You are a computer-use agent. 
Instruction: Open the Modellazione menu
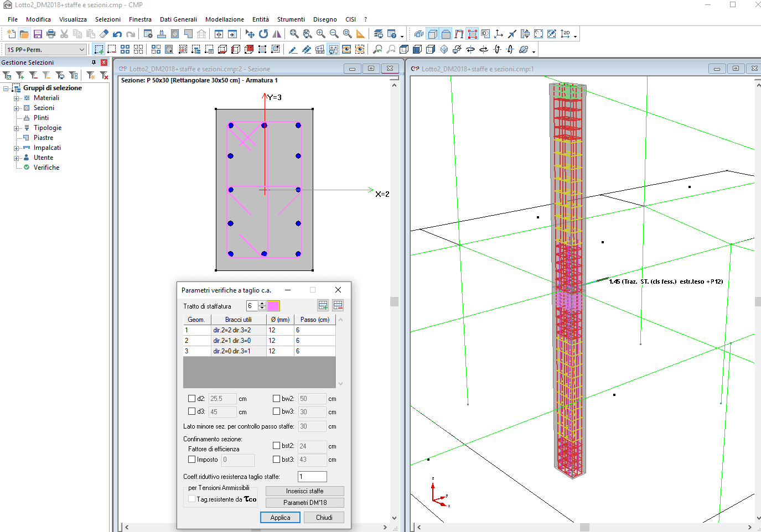pos(224,19)
